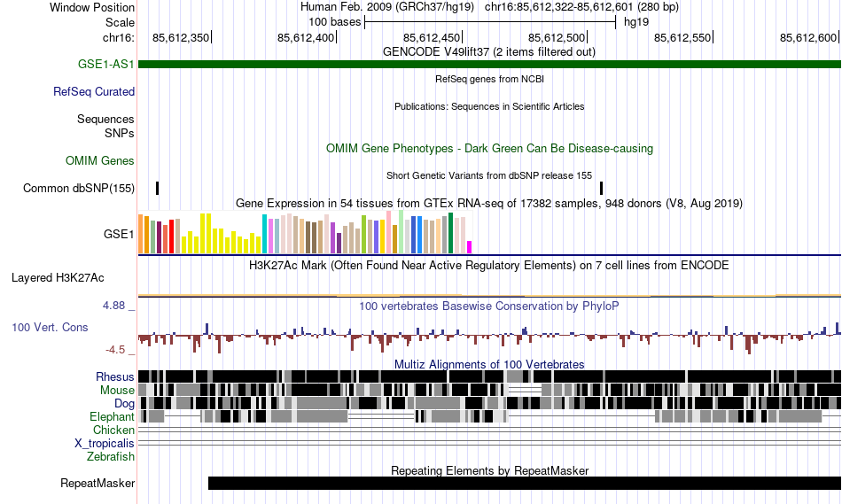Open Publications: Sequences in Scientific Articles title
This screenshot has height=504, width=842.
tap(489, 106)
